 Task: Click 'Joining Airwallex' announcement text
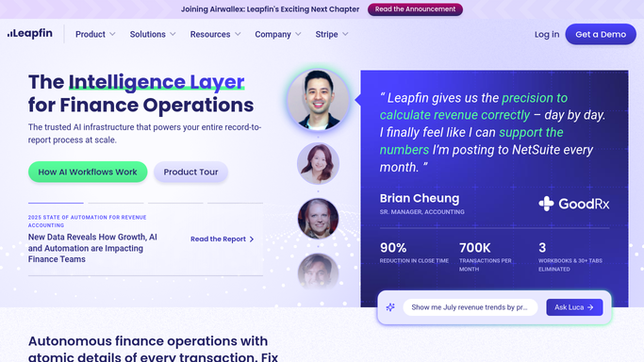pyautogui.click(x=270, y=9)
